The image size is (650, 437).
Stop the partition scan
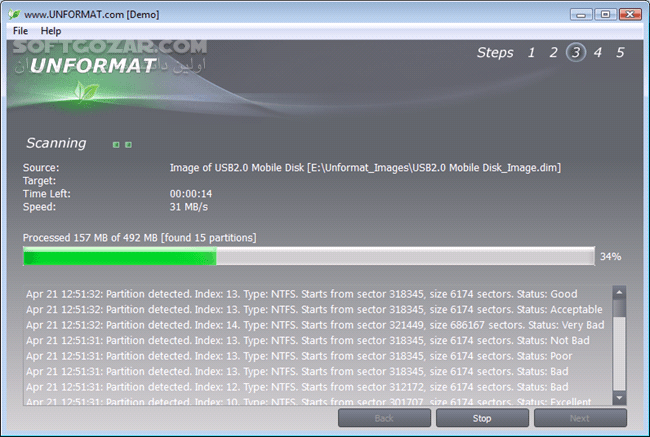(x=483, y=418)
